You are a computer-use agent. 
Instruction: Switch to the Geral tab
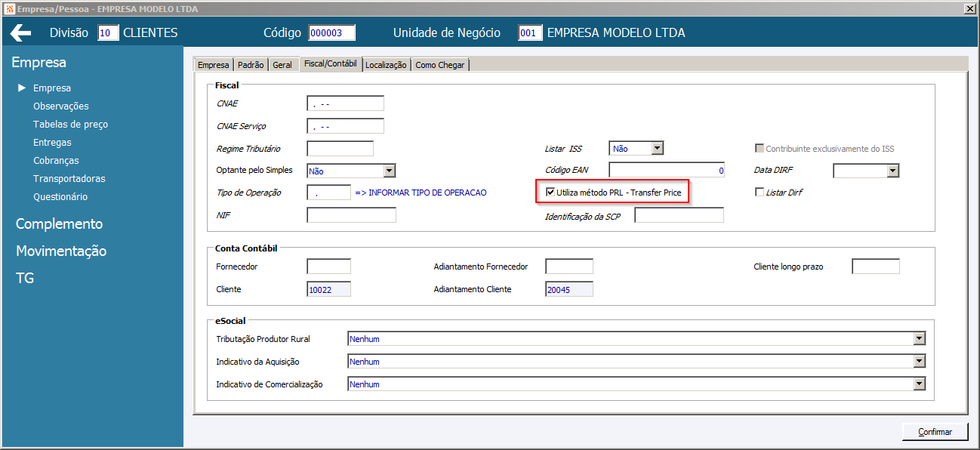[282, 65]
